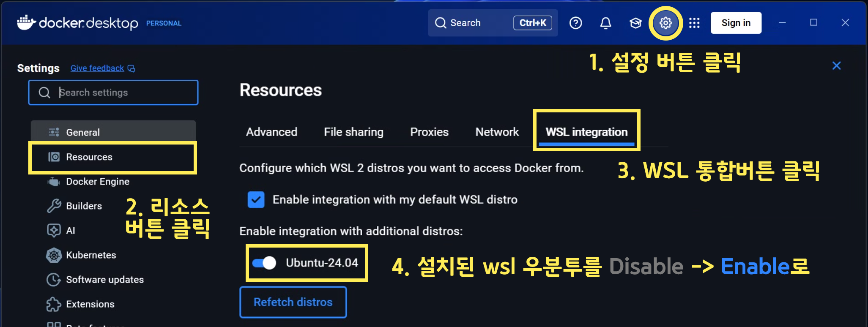868x327 pixels.
Task: Show notifications via the bell icon
Action: [x=605, y=23]
